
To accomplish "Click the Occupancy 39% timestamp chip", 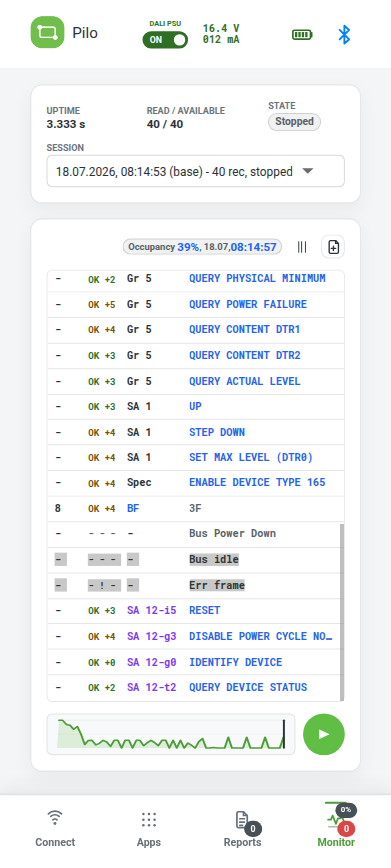I will point(202,247).
